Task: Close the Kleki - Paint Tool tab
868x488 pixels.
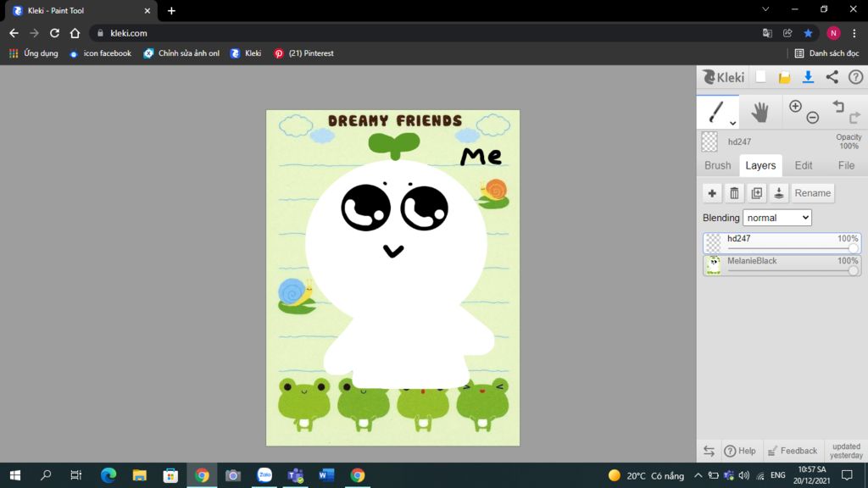Action: (147, 10)
